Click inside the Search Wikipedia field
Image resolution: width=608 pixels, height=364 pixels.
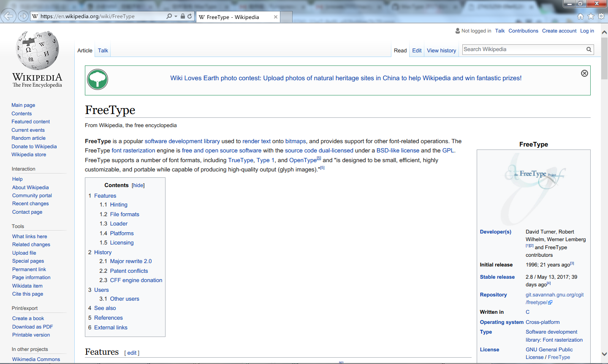(524, 49)
